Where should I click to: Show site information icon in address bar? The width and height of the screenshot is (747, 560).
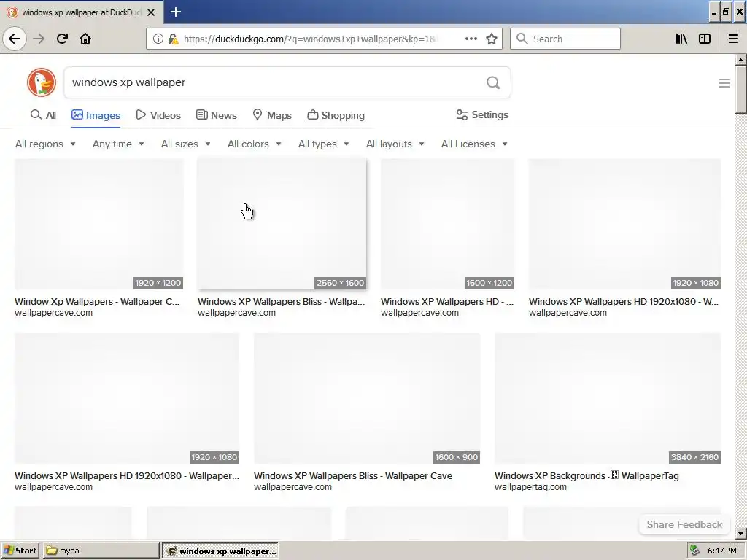[158, 39]
